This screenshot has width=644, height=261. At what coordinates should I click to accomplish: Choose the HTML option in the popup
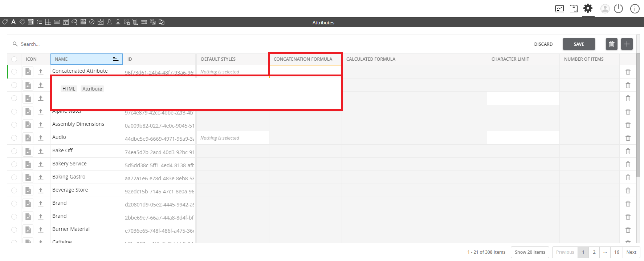(69, 89)
